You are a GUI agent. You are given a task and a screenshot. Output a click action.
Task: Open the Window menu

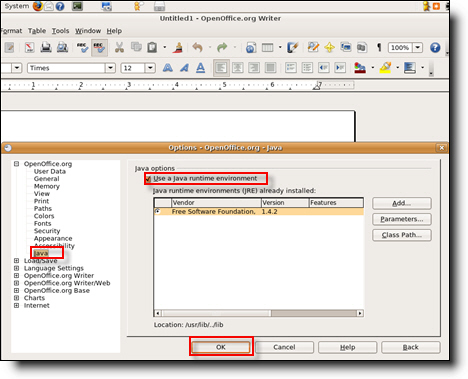pos(88,31)
